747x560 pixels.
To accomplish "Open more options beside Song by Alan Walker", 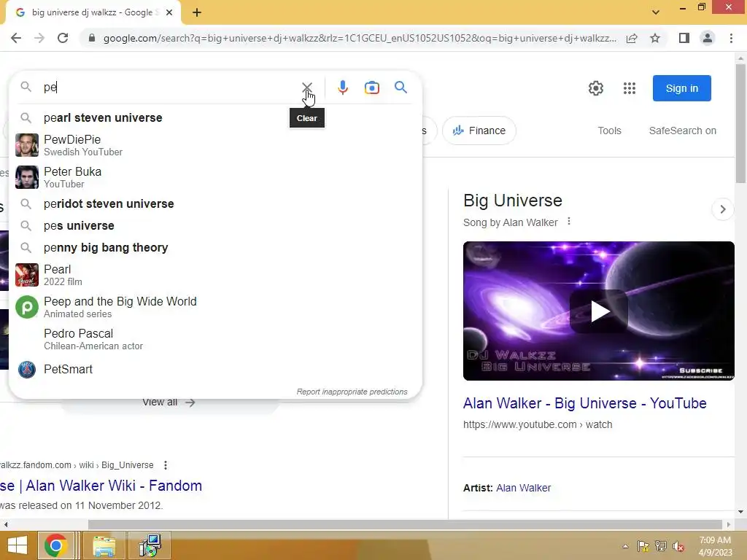I will [x=569, y=222].
